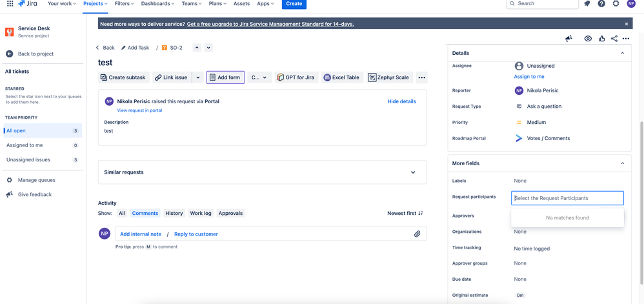The height and width of the screenshot is (304, 644).
Task: Click the Link issue button
Action: pyautogui.click(x=172, y=77)
